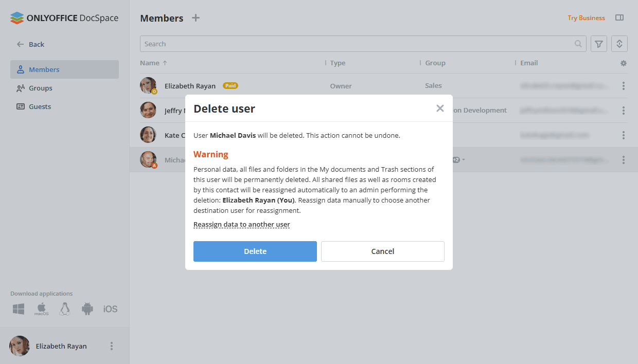
Task: Select the Windows download icon
Action: (x=18, y=308)
